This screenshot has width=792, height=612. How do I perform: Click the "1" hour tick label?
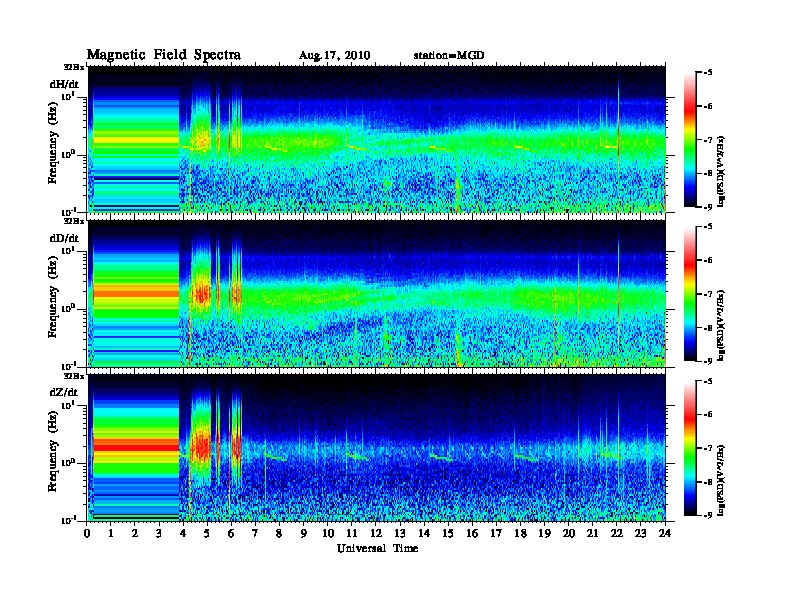pos(111,534)
